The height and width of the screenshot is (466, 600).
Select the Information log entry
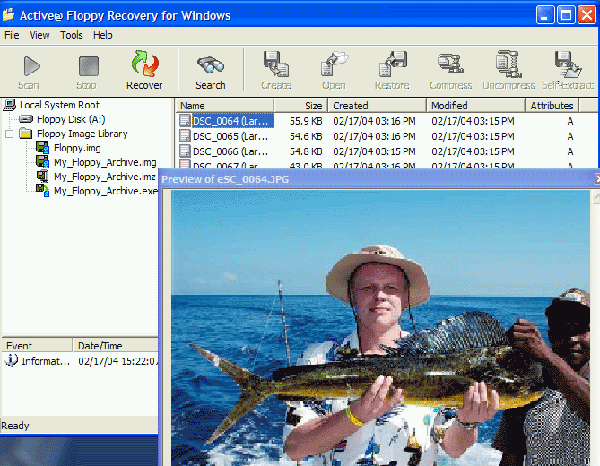pos(80,361)
